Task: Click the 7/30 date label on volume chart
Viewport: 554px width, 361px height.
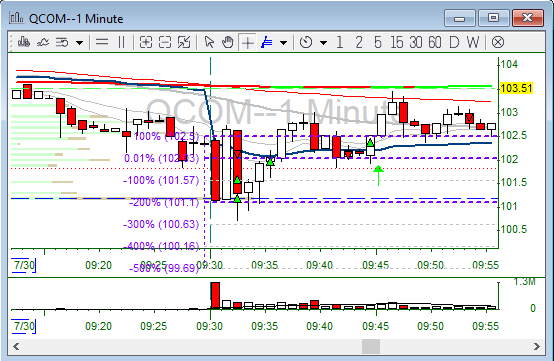Action: click(x=24, y=326)
